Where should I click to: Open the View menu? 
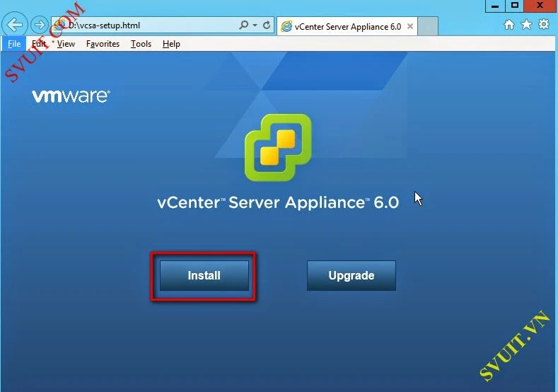click(66, 44)
